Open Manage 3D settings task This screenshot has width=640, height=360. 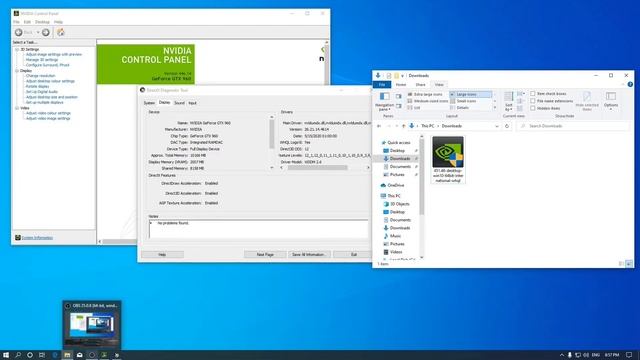(x=42, y=60)
